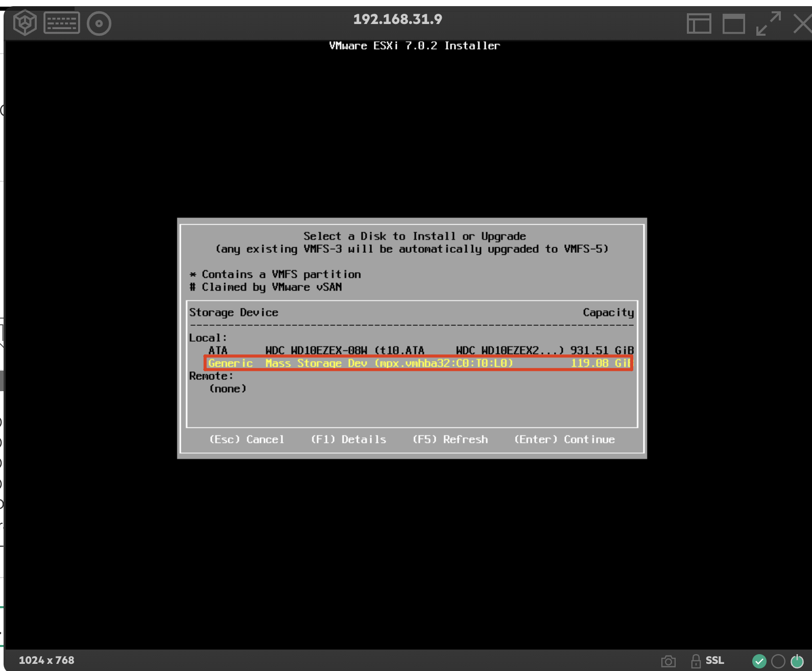This screenshot has height=671, width=812.
Task: Click the green power button icon
Action: point(797,661)
